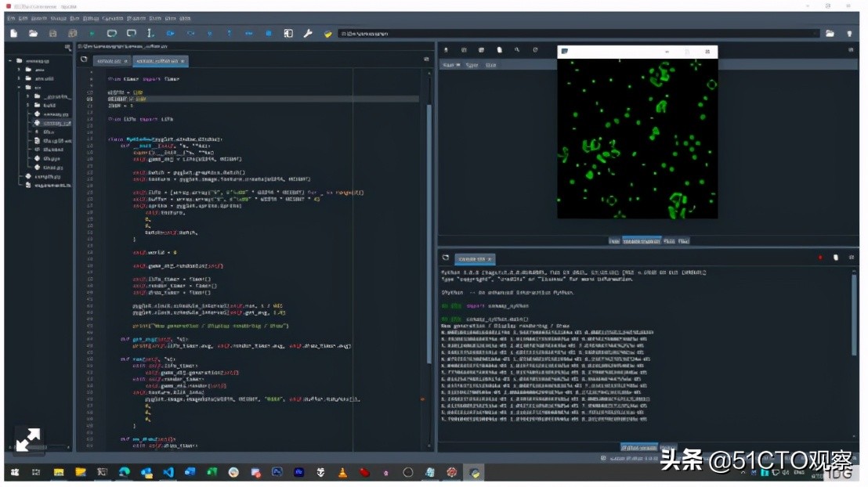Run the current cell from the toolbar
Screen dimensions: 868x487
coord(112,34)
